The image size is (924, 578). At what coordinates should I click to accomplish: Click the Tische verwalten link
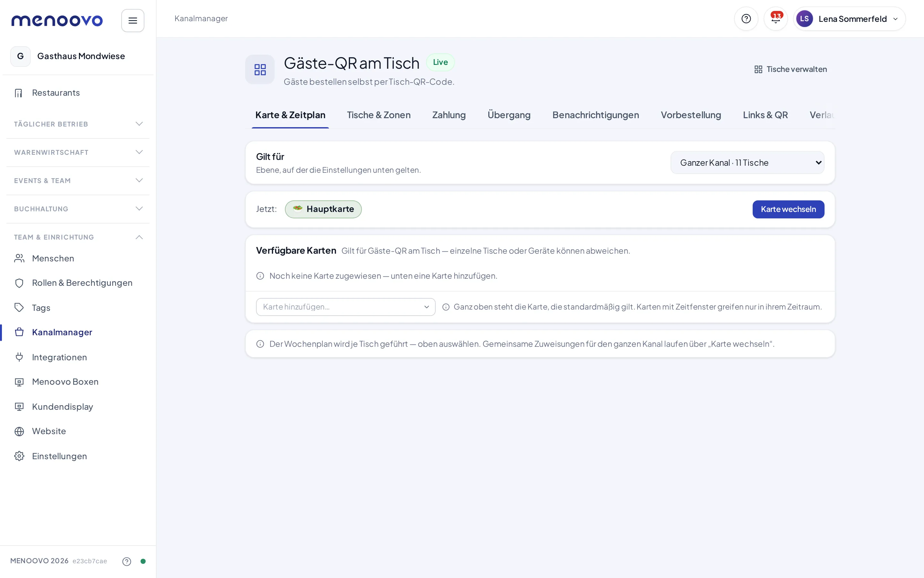point(790,69)
